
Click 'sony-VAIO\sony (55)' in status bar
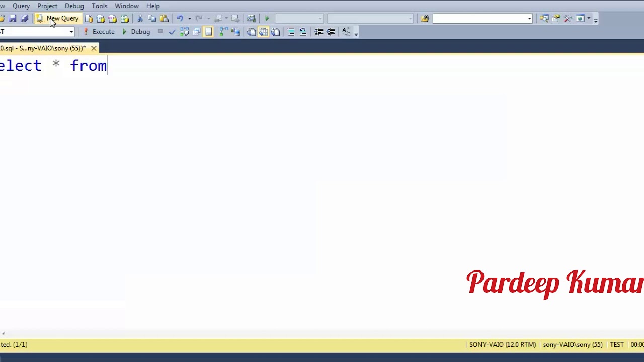tap(573, 345)
